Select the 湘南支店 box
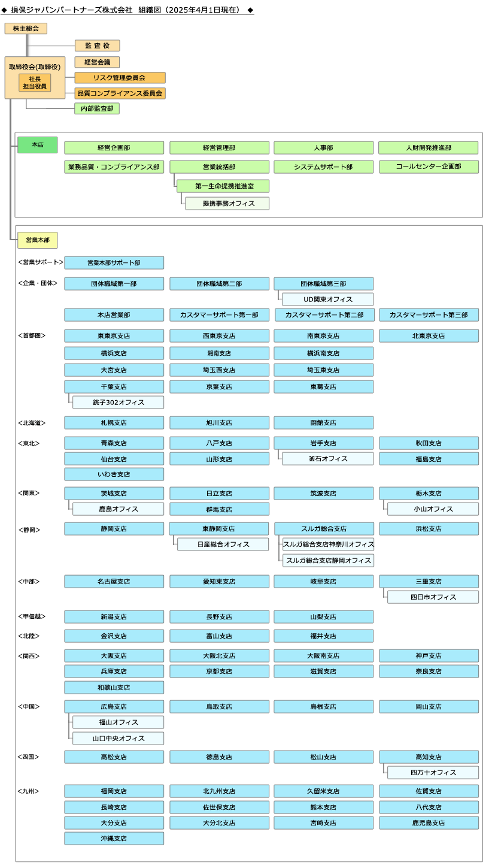492x868 pixels. (219, 353)
